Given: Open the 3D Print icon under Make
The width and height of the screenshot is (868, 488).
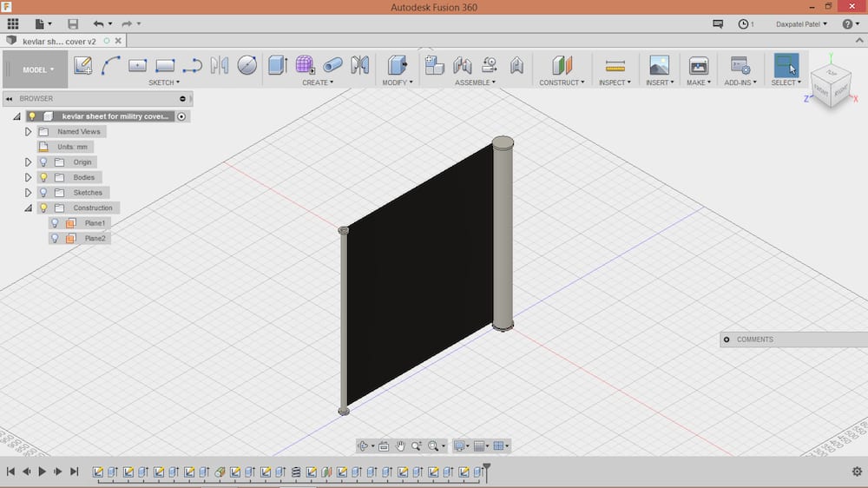Looking at the screenshot, I should click(698, 65).
